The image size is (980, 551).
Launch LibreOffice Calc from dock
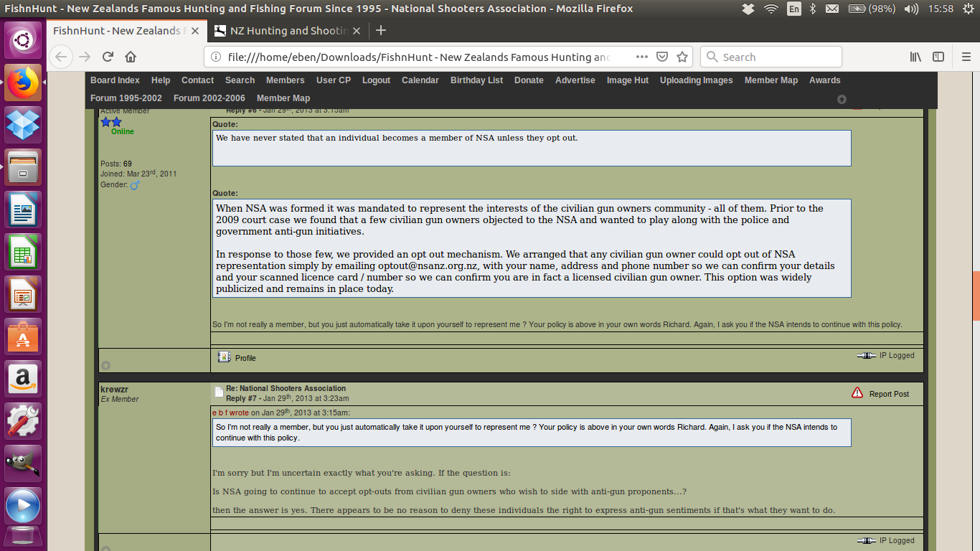[24, 252]
